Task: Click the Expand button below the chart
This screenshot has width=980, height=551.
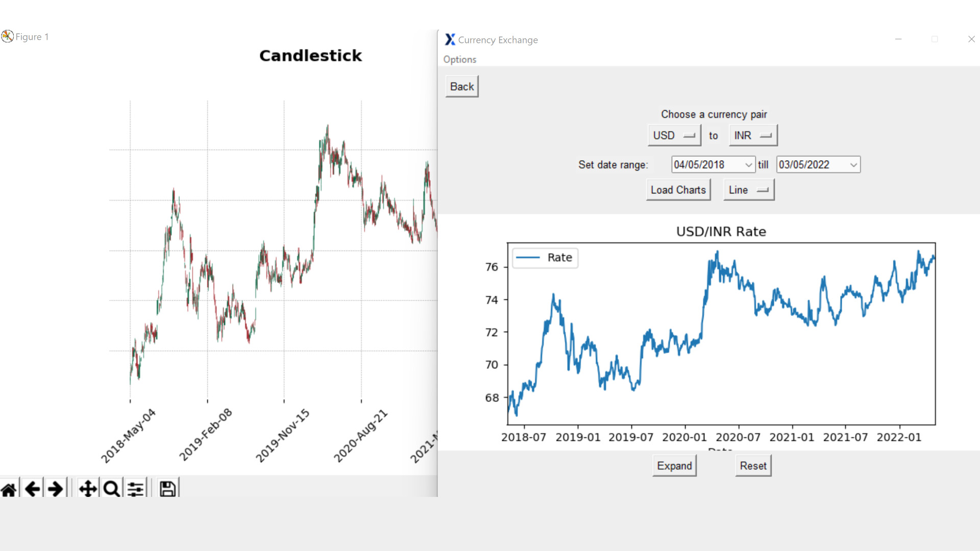Action: tap(674, 466)
